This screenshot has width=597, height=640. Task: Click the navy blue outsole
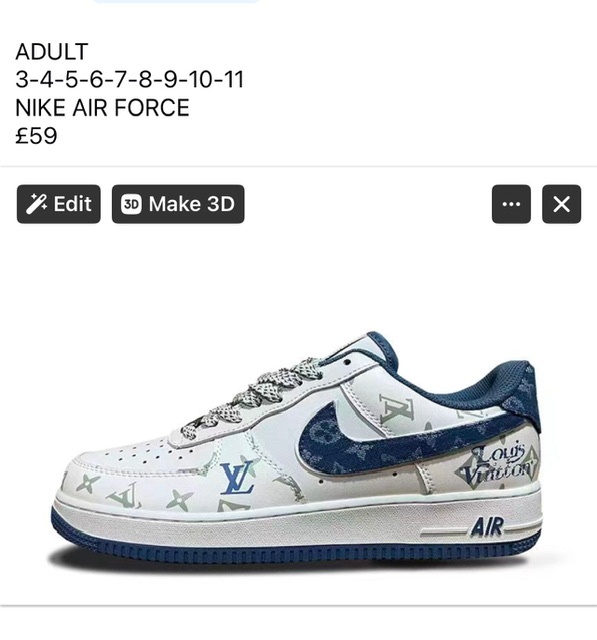click(294, 549)
